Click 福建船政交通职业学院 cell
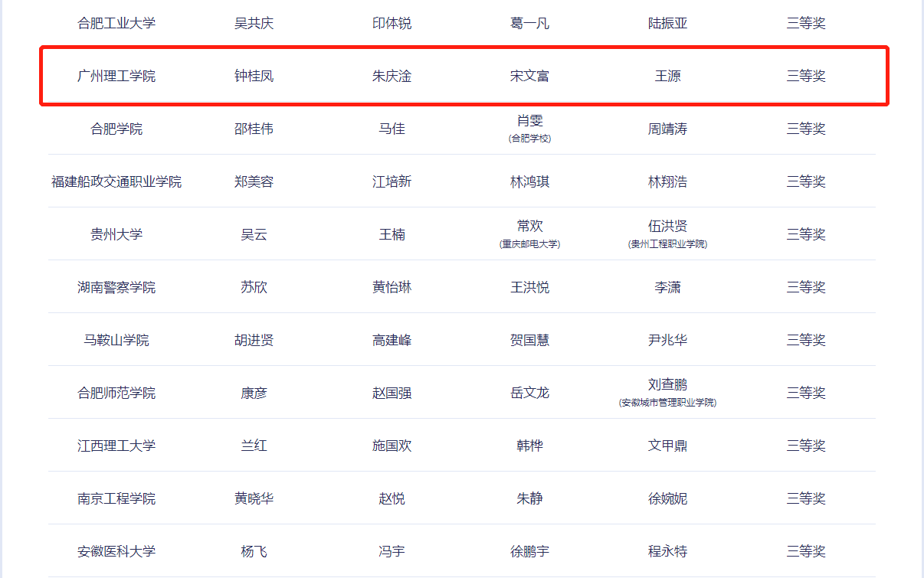Viewport: 924px width, 578px height. click(x=116, y=181)
